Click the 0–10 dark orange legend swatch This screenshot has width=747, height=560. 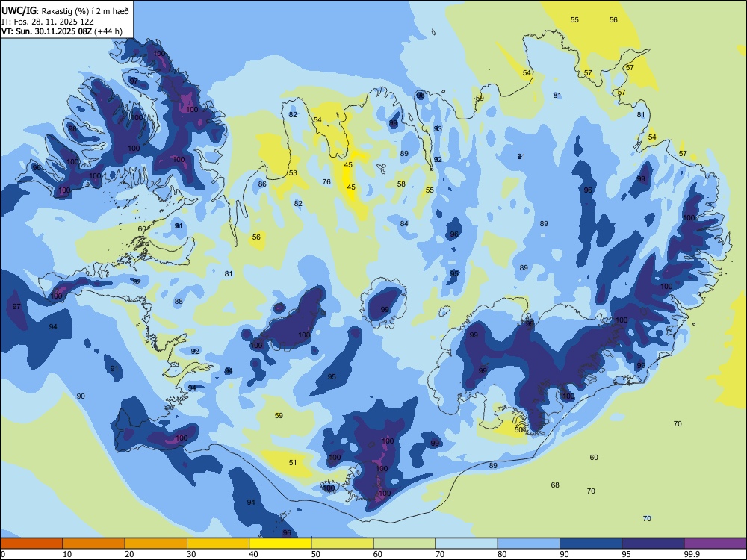coord(31,544)
